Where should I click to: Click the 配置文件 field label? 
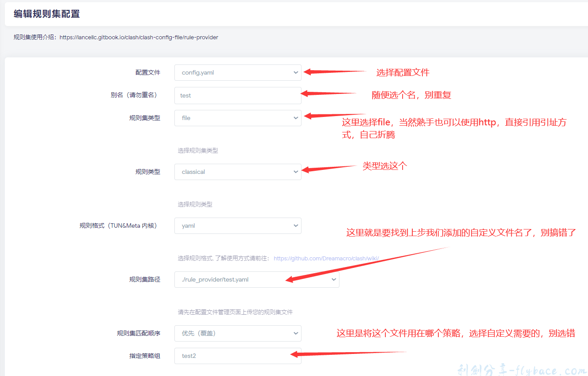click(x=147, y=73)
